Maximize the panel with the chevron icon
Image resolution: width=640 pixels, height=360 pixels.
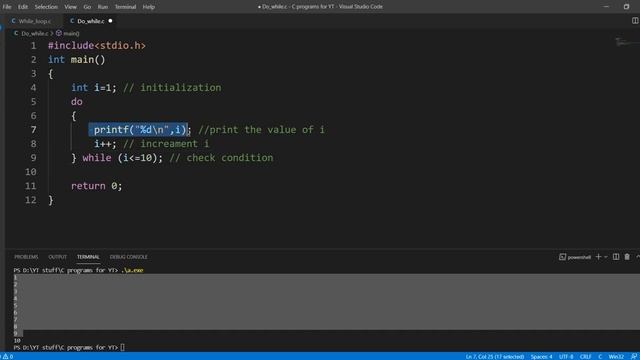point(638,257)
